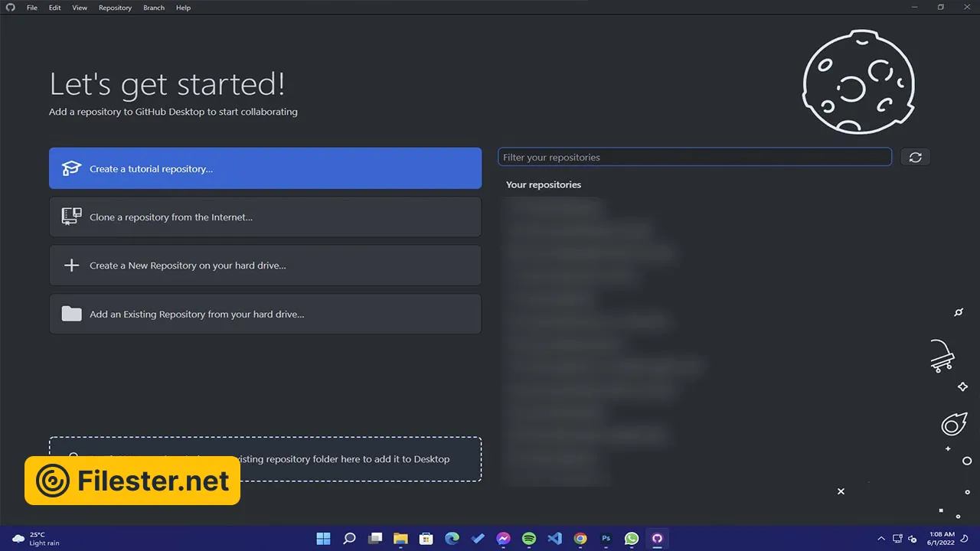
Task: Click the refresh repositories list button
Action: [x=915, y=157]
